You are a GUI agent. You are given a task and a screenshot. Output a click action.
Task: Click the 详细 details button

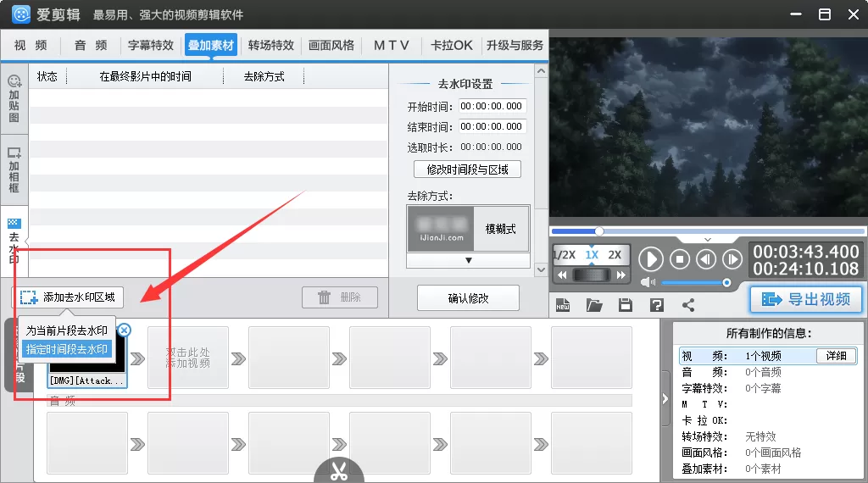click(x=837, y=356)
